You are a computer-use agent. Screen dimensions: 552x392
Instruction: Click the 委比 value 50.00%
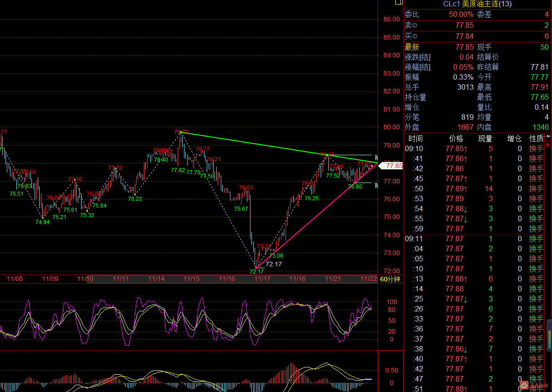pyautogui.click(x=461, y=15)
